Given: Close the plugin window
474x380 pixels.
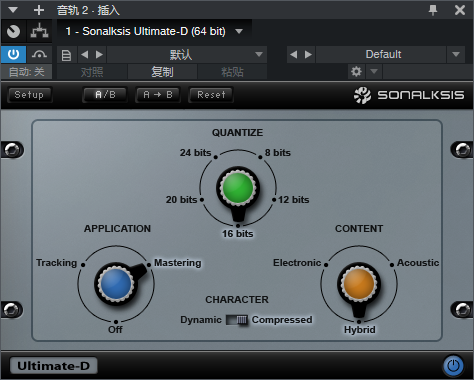Looking at the screenshot, I should [460, 10].
